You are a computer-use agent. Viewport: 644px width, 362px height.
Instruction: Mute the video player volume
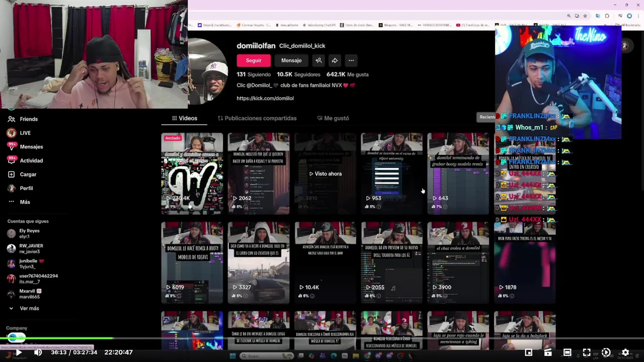pos(38,352)
